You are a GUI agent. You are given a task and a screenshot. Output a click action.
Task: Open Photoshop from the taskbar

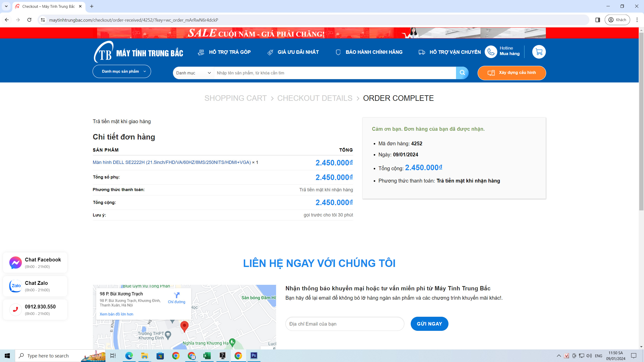coord(254,355)
